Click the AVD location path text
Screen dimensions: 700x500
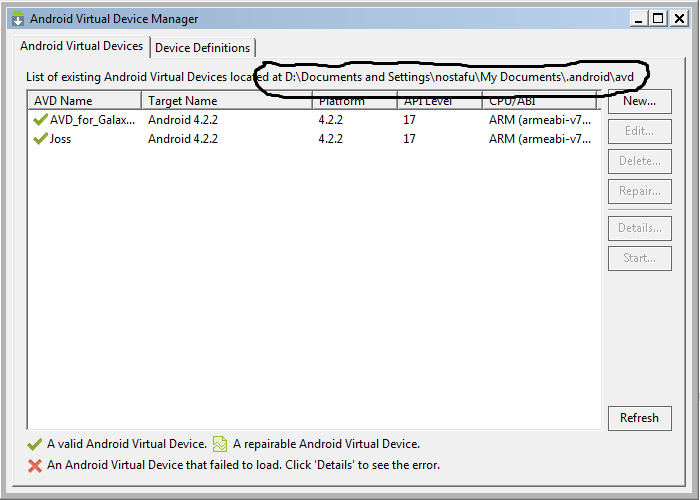tap(459, 77)
